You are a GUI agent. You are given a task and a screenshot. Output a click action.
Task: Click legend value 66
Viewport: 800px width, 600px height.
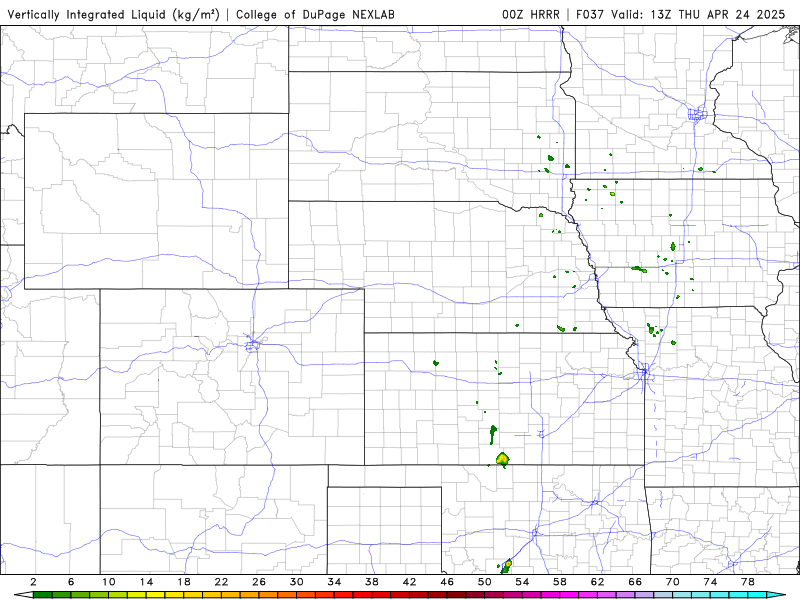(635, 582)
